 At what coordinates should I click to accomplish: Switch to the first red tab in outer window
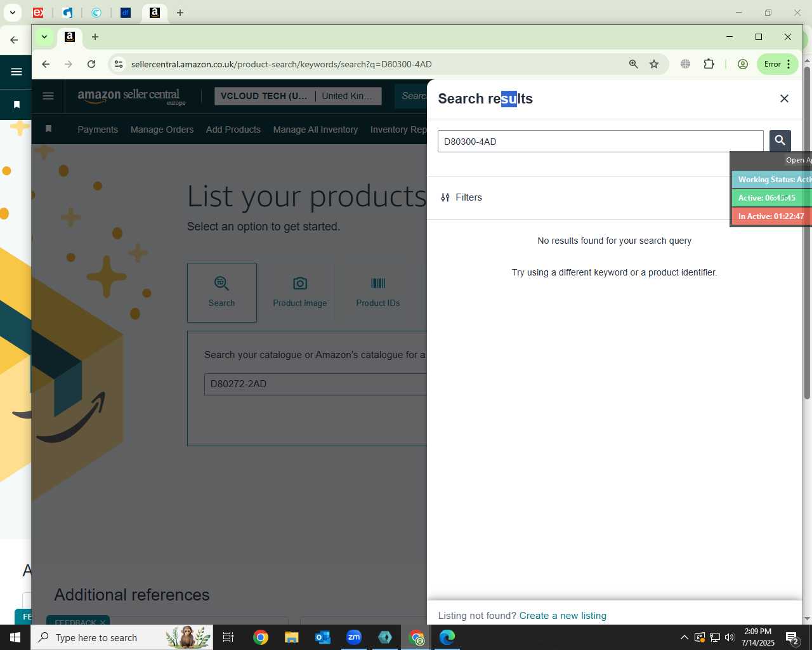(38, 12)
